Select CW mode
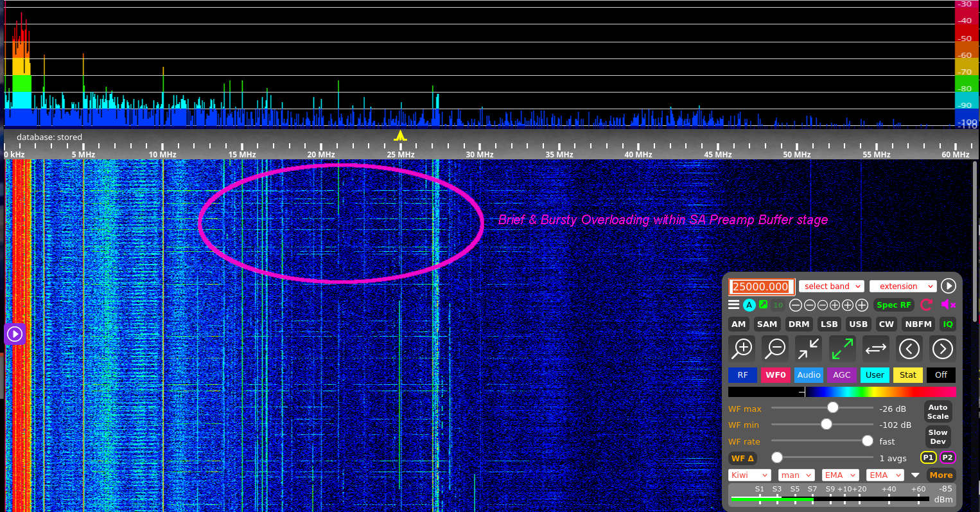 coord(886,324)
